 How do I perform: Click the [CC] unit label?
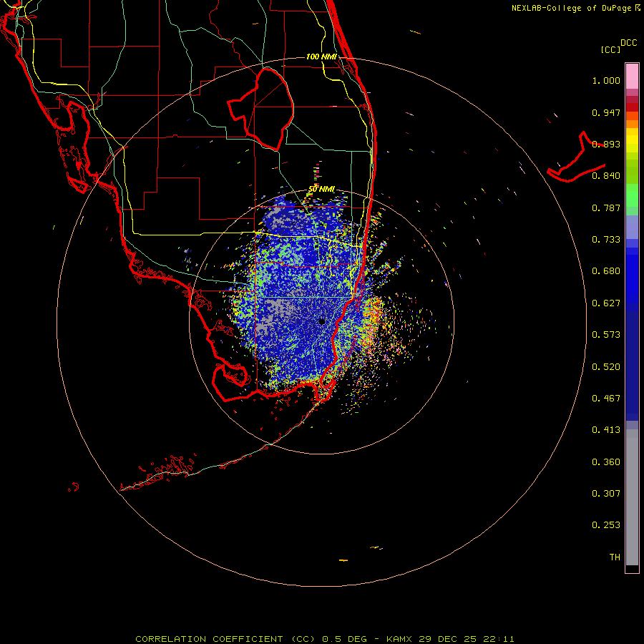[x=610, y=49]
